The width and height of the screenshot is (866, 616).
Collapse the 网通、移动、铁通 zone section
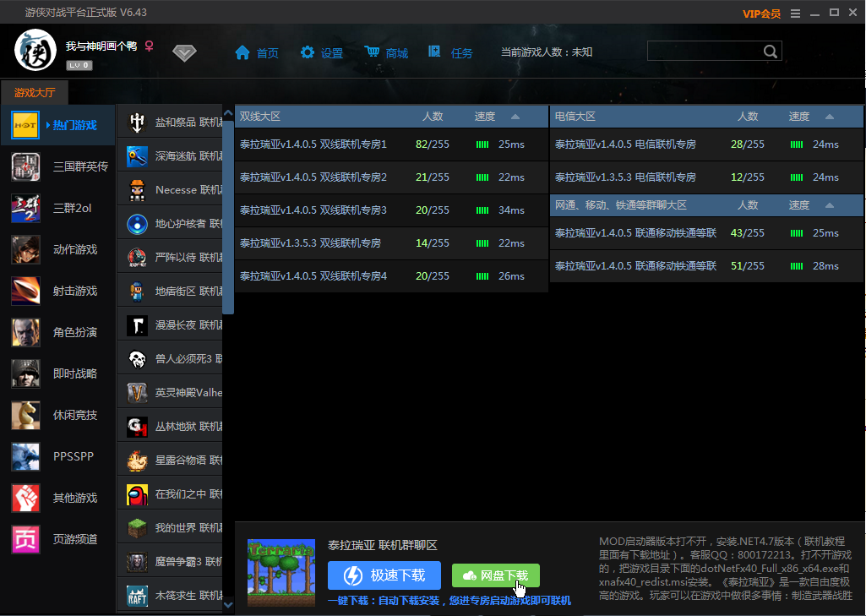pyautogui.click(x=830, y=205)
